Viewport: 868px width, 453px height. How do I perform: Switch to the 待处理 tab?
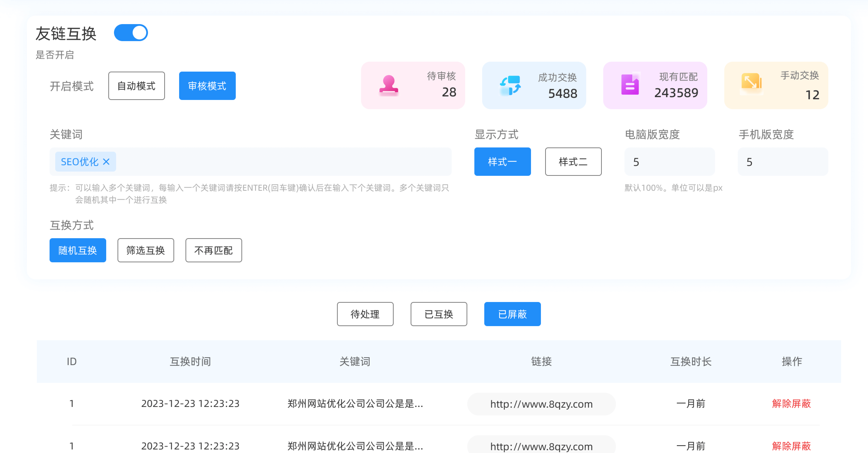pos(365,314)
